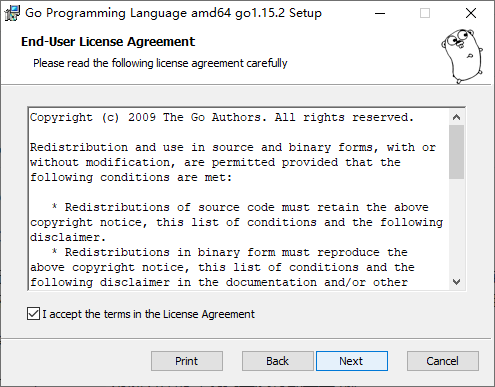This screenshot has height=387, width=495.
Task: Click the installer icon in title bar
Action: [12, 13]
